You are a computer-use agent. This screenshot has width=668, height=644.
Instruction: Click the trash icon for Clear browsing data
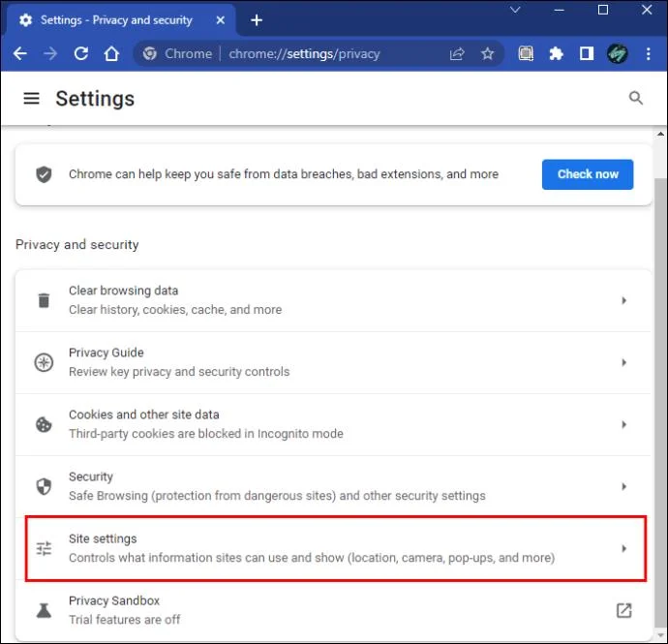pyautogui.click(x=44, y=300)
